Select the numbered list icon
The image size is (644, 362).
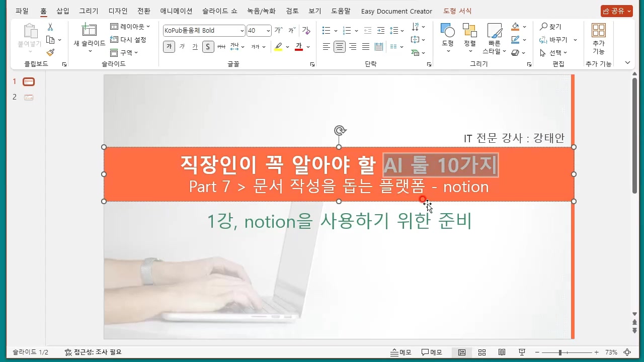(347, 30)
